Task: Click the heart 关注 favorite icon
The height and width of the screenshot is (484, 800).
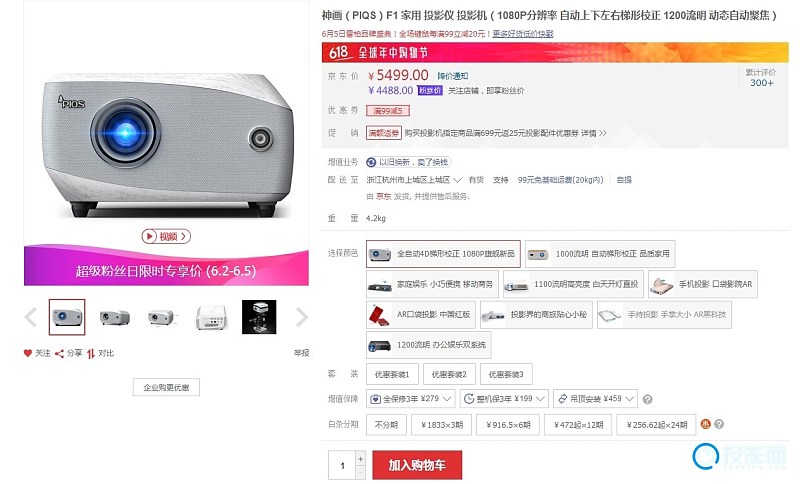Action: [28, 353]
